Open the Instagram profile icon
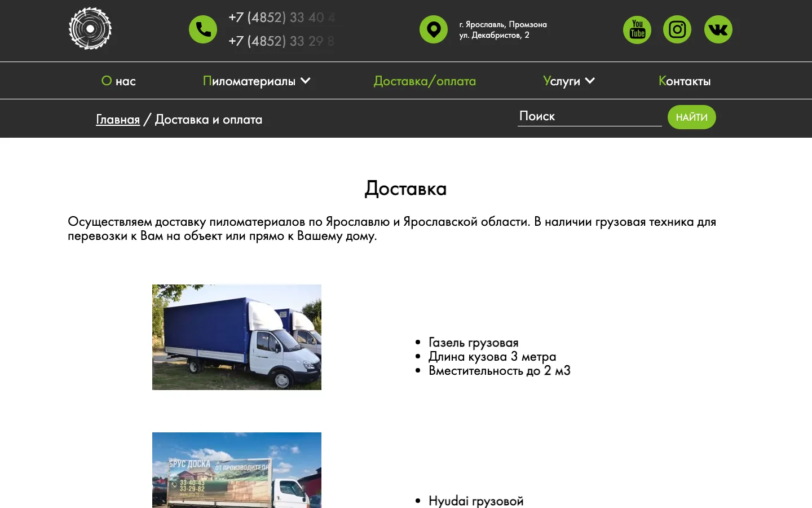The width and height of the screenshot is (812, 508). click(x=677, y=29)
